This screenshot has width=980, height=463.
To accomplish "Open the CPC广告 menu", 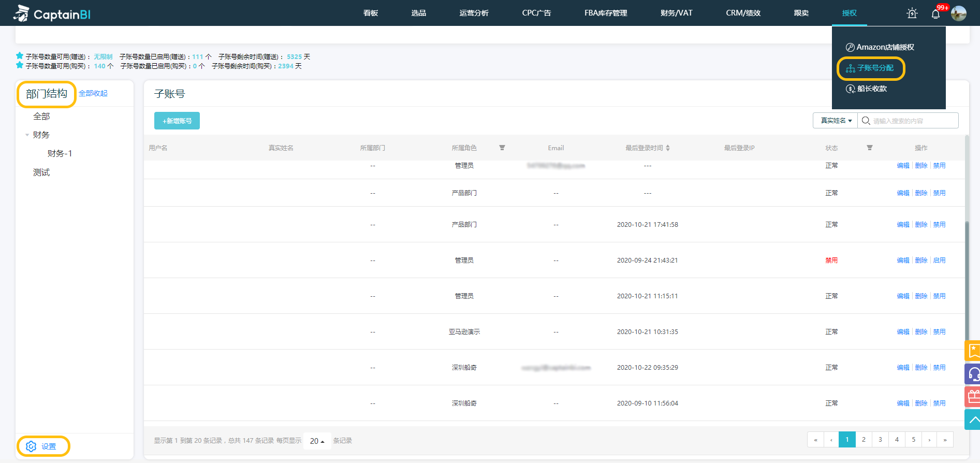I will tap(536, 13).
